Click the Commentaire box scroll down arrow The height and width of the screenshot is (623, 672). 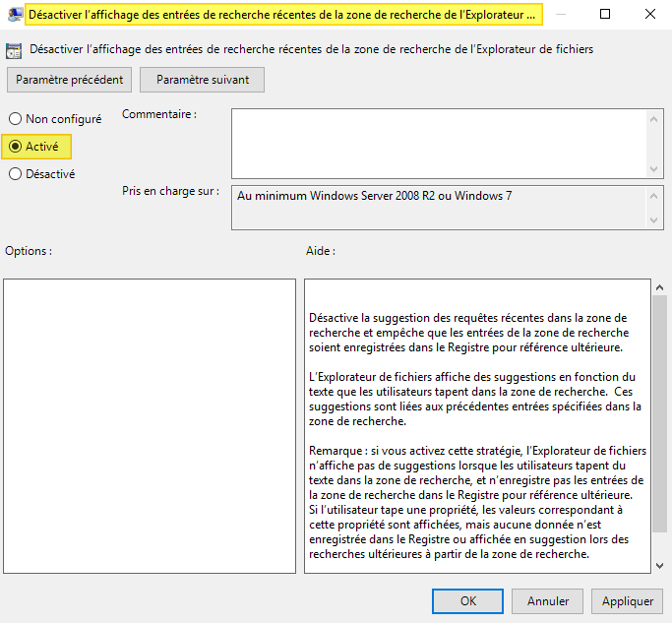pos(653,169)
